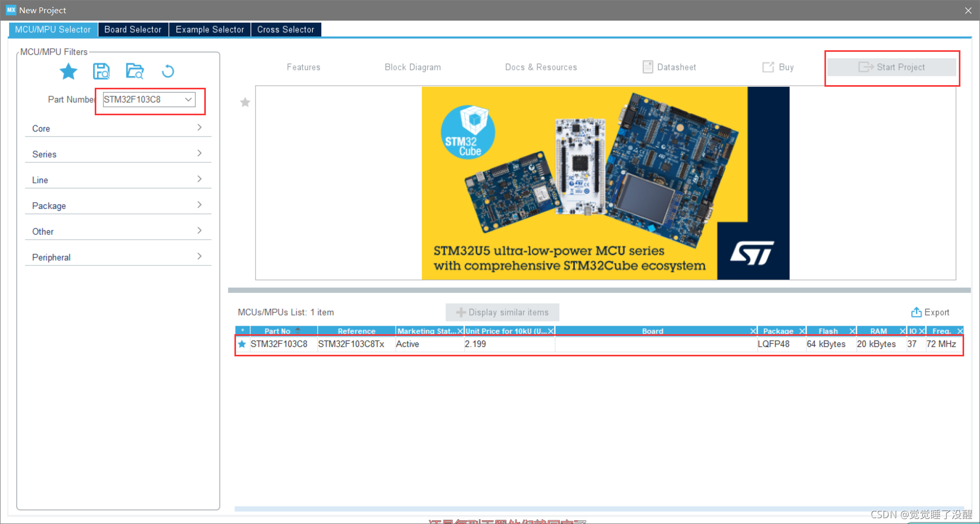
Task: Switch to MCU/MPU Selector tab
Action: tap(53, 30)
